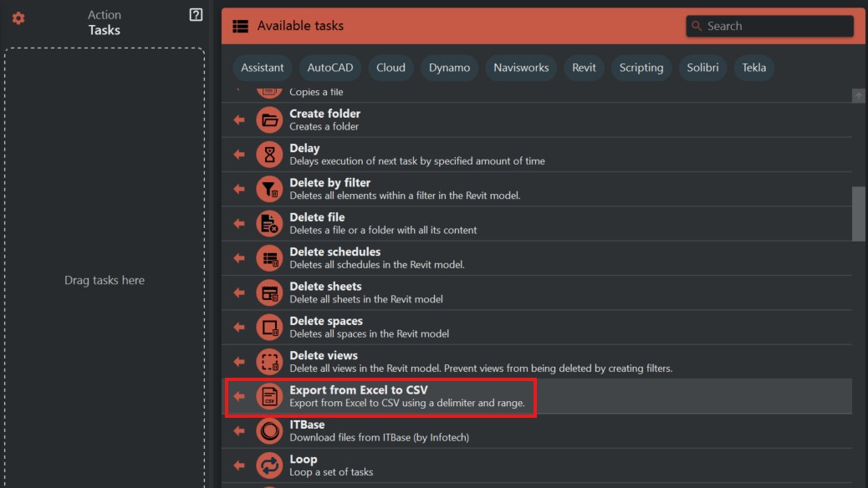
Task: Click the scroll up arrow button
Action: pos(858,96)
